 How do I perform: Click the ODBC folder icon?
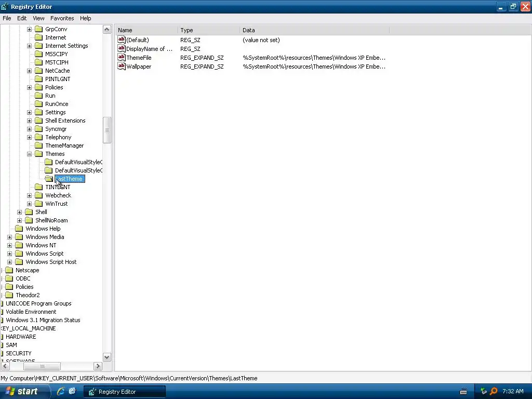9,278
